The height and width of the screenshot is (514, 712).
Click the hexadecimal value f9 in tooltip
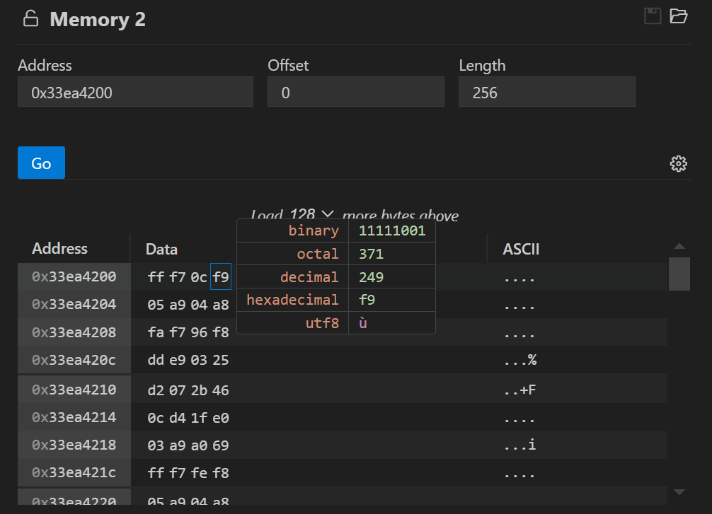367,300
